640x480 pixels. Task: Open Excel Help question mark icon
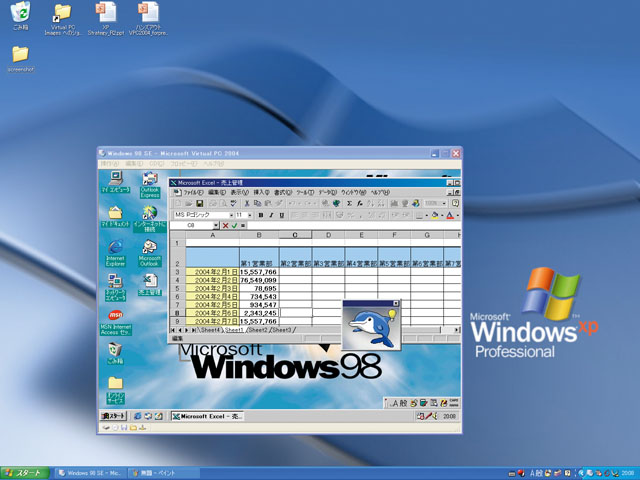point(456,203)
